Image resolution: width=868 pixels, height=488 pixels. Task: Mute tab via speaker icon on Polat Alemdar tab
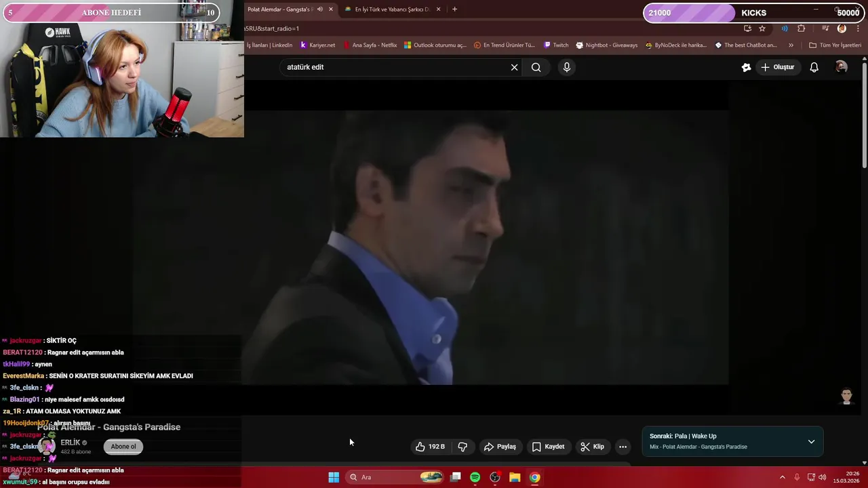coord(320,9)
